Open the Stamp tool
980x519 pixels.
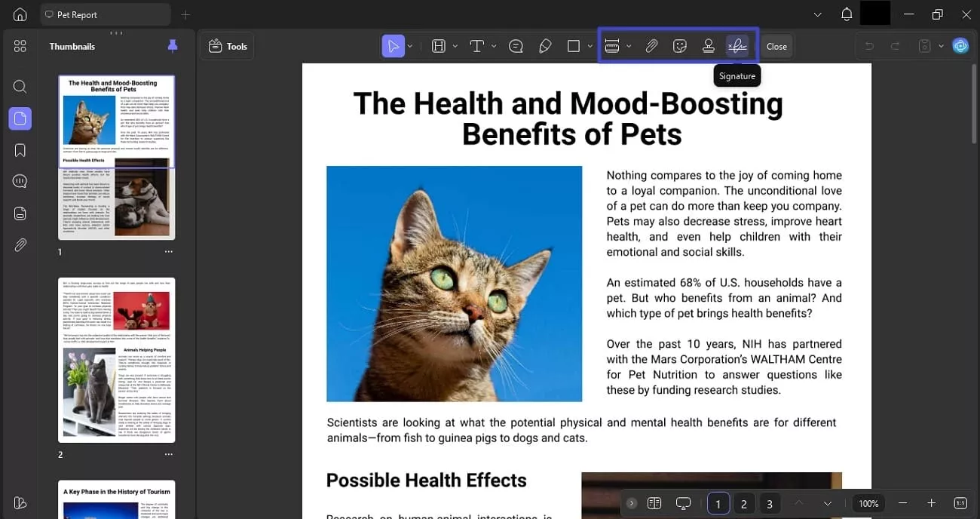coord(709,45)
